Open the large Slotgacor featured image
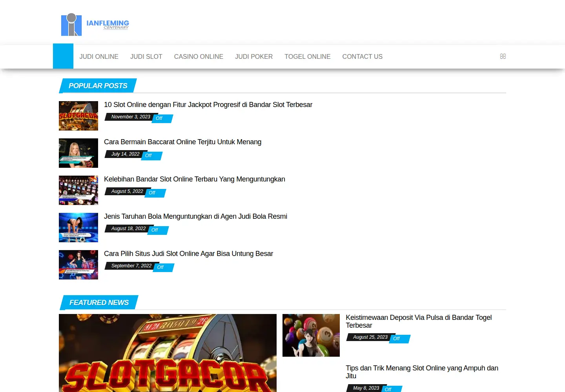 tap(168, 353)
